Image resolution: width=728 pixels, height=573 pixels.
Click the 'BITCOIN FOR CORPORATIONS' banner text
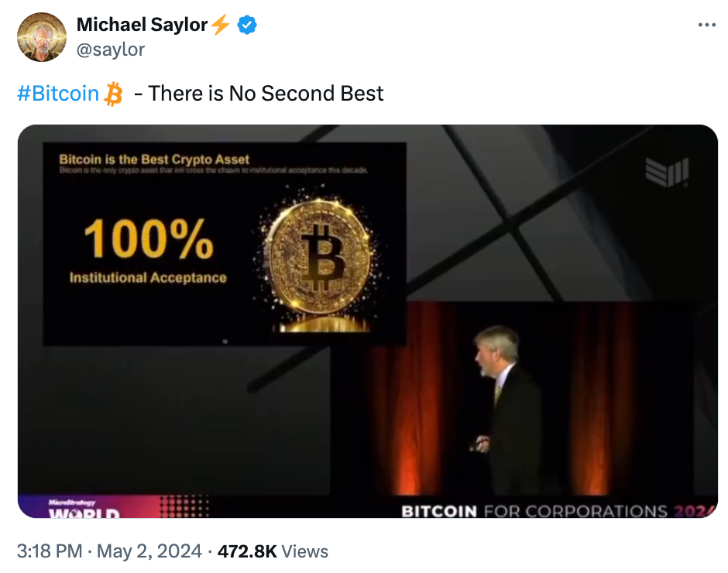tap(534, 511)
